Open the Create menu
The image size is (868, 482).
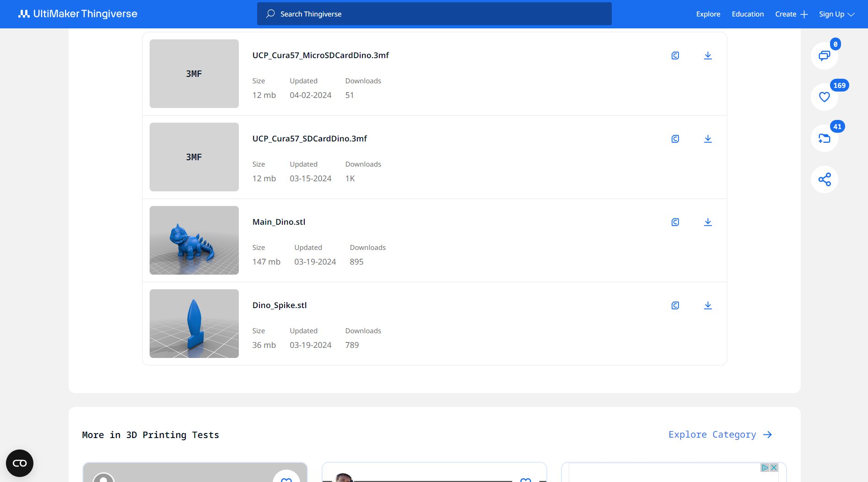pos(791,14)
